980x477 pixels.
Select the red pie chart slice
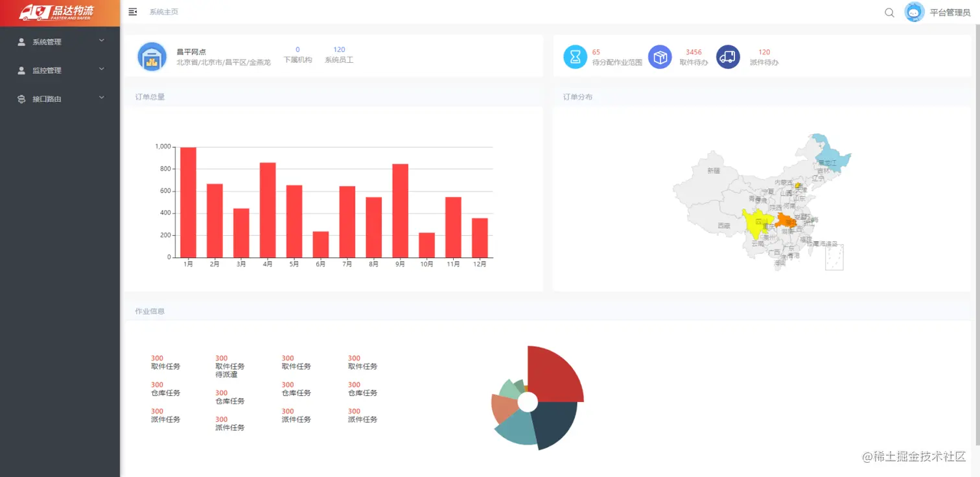click(554, 376)
